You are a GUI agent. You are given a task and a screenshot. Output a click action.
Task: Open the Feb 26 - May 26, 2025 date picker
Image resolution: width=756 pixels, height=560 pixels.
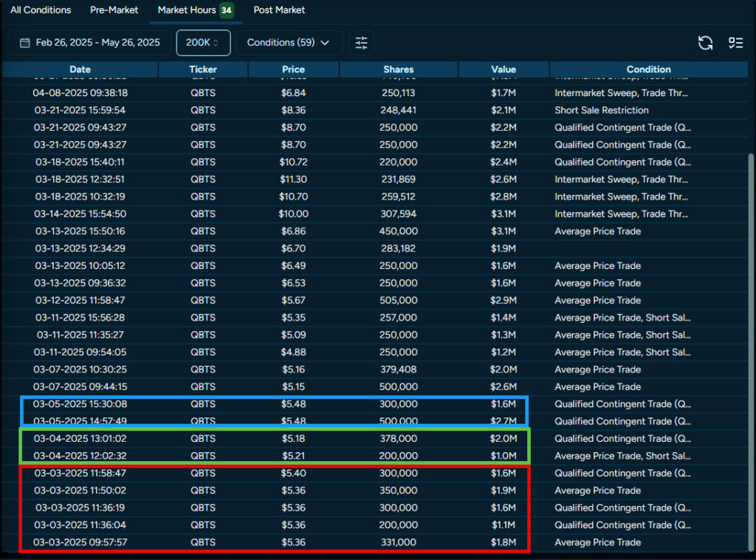tap(89, 42)
